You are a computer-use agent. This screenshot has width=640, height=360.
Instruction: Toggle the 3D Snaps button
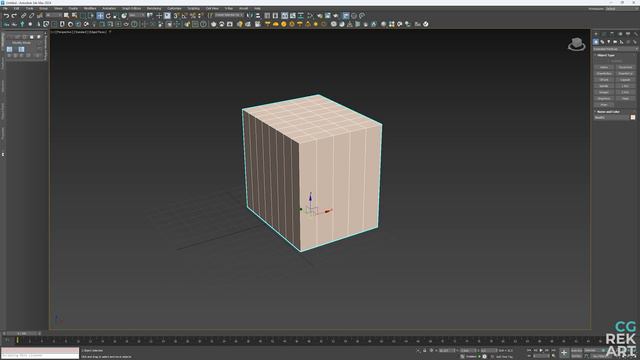(176, 16)
